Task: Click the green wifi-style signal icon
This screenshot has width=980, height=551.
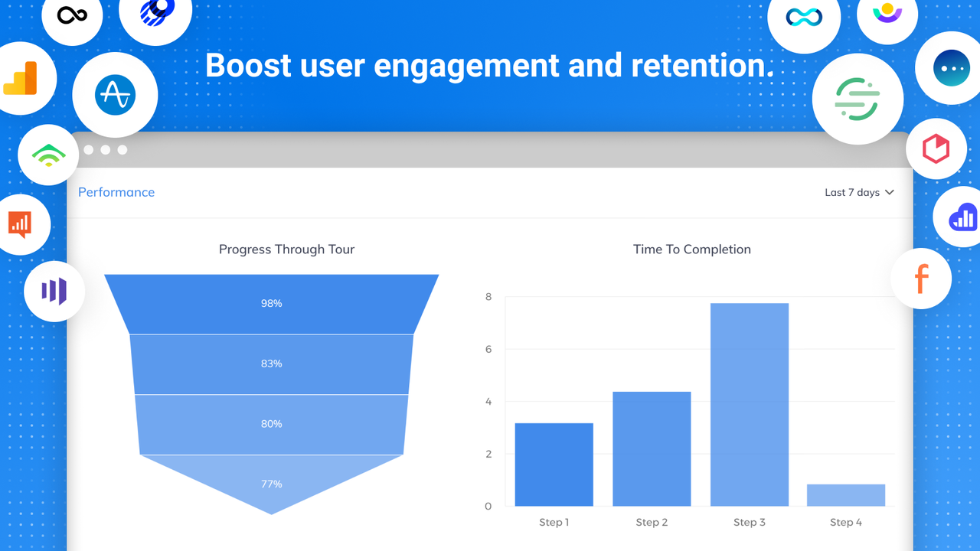Action: 48,155
